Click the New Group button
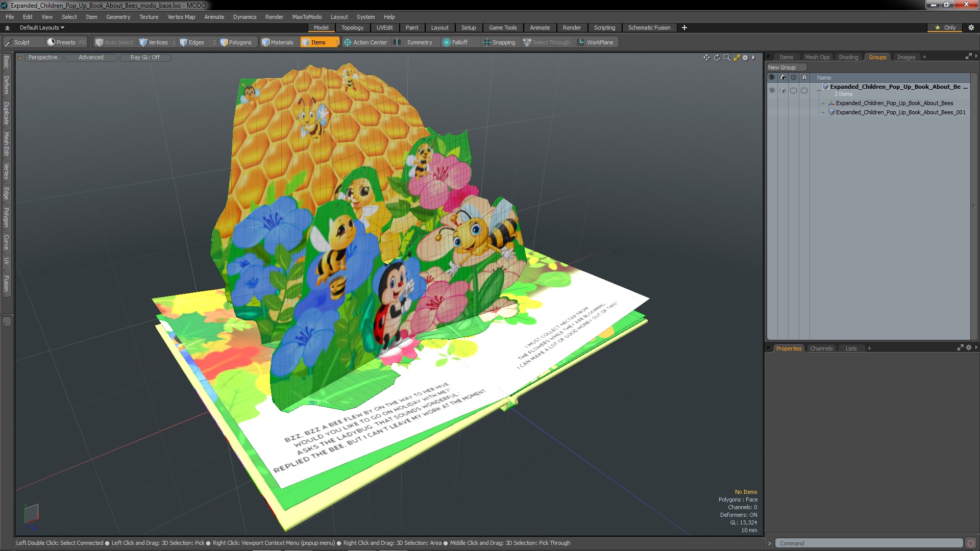Image resolution: width=980 pixels, height=551 pixels. coord(786,67)
